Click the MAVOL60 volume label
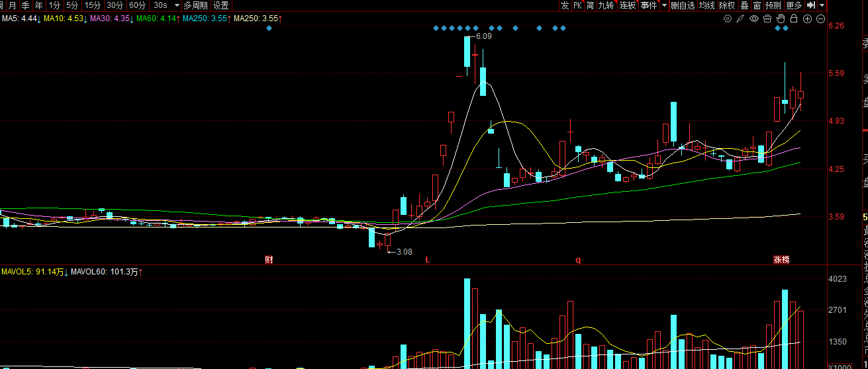The height and width of the screenshot is (369, 868). click(107, 272)
